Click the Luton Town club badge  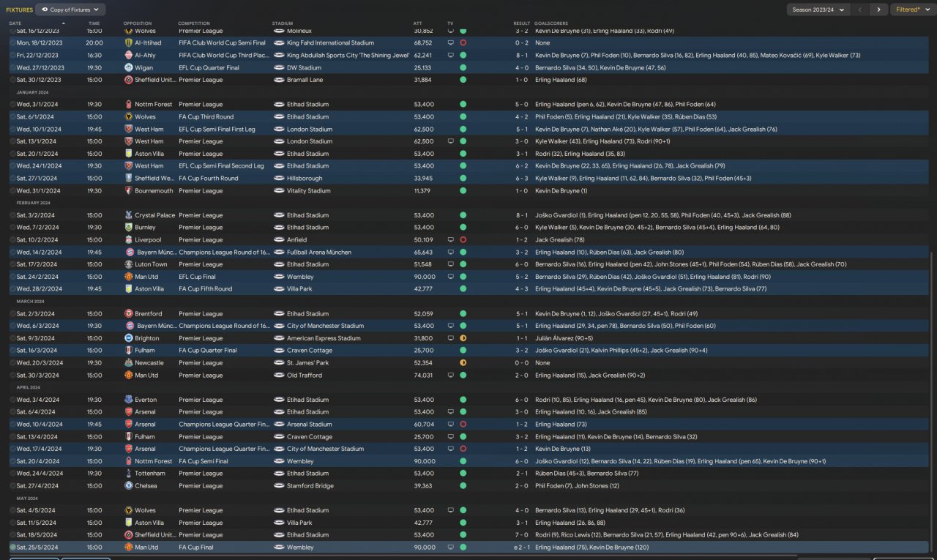point(129,264)
